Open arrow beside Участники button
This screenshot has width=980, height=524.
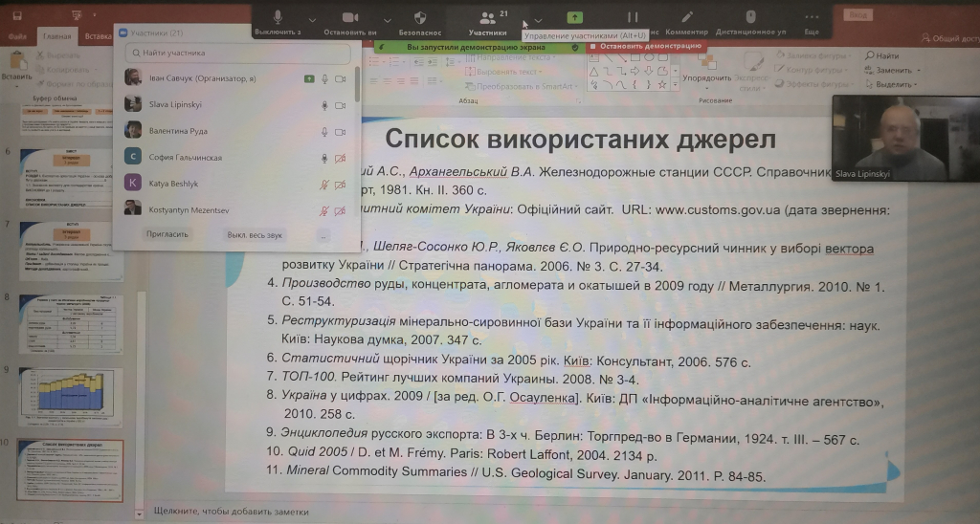coord(538,20)
